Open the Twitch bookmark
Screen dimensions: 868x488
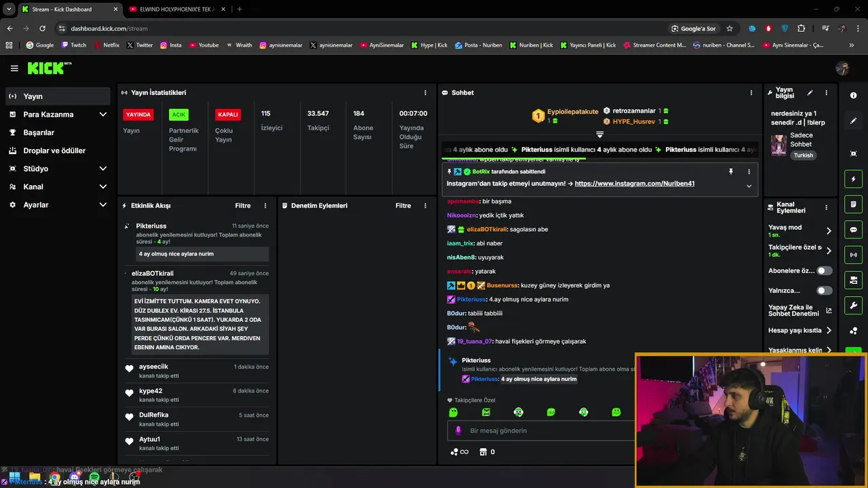pyautogui.click(x=74, y=45)
